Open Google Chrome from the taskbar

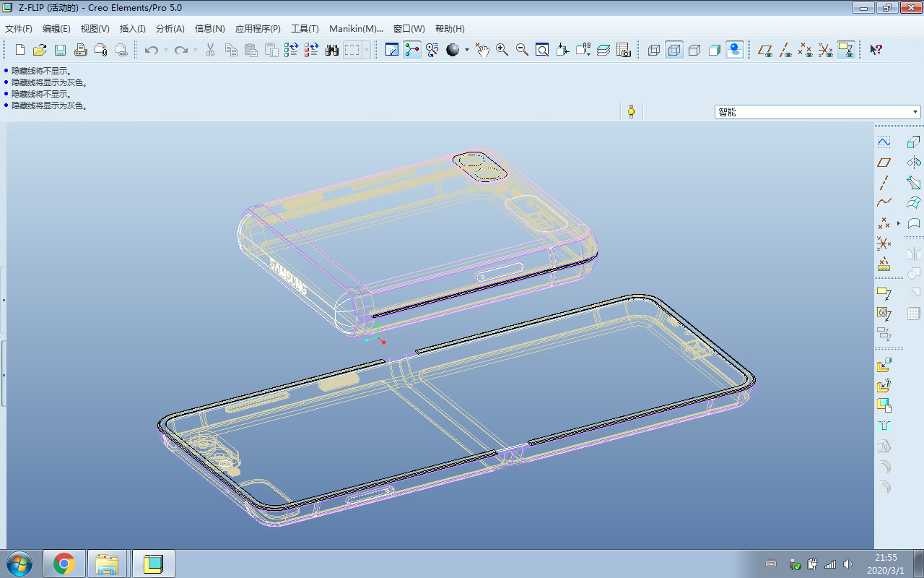click(x=64, y=564)
